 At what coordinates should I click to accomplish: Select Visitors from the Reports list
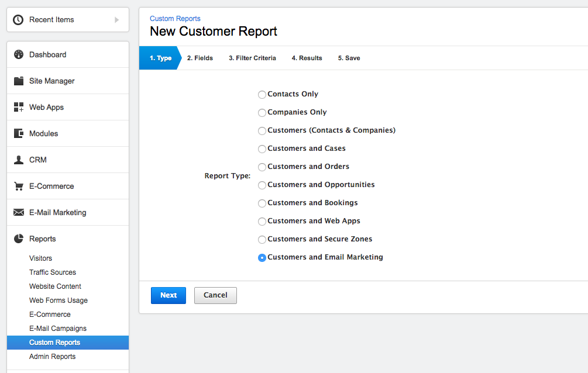(40, 258)
